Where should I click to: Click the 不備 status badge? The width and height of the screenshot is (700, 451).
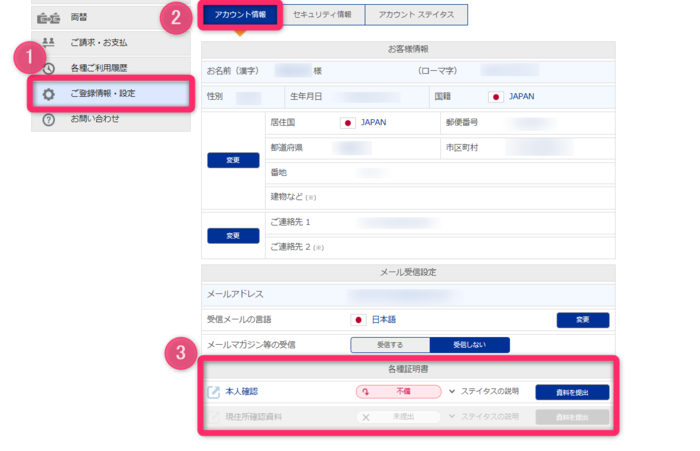(x=399, y=392)
